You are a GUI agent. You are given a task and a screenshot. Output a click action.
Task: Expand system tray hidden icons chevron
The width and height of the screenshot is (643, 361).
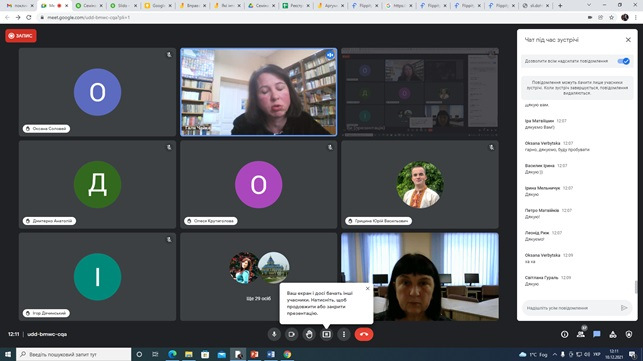pos(555,354)
